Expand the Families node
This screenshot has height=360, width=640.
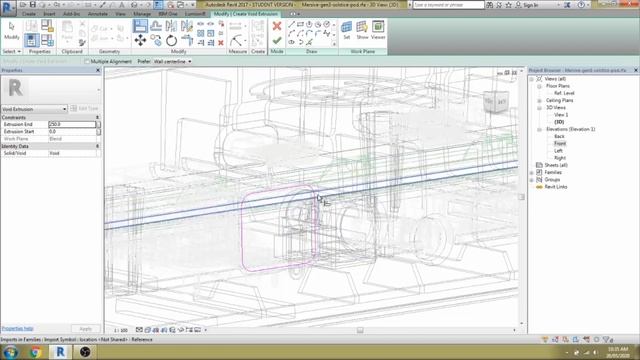pos(532,173)
